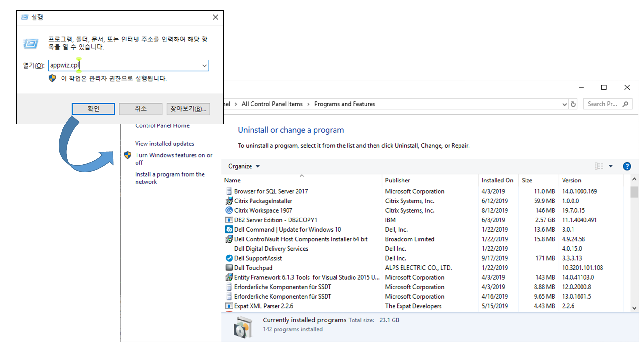Viewport: 644px width, 362px height.
Task: Click version 10.3201.101.108 cell
Action: (582, 268)
